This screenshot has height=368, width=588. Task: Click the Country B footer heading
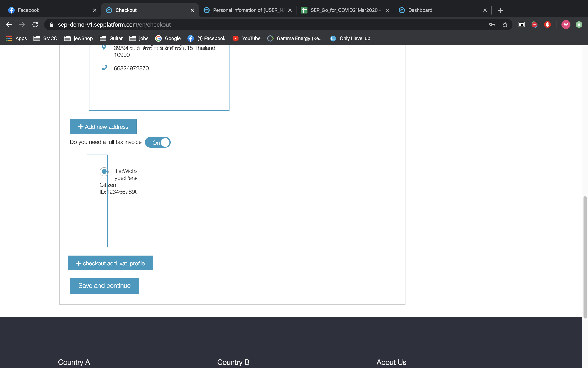click(233, 362)
